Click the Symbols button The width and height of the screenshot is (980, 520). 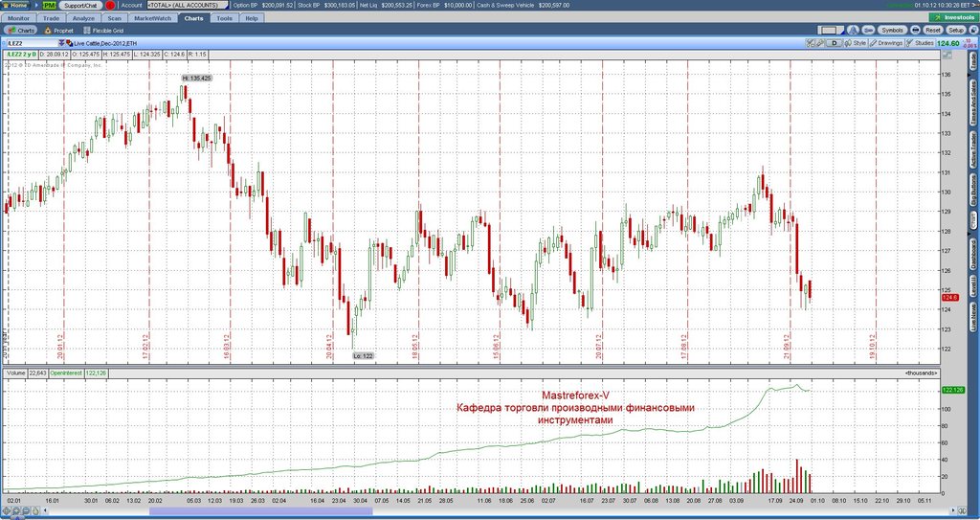pyautogui.click(x=892, y=30)
